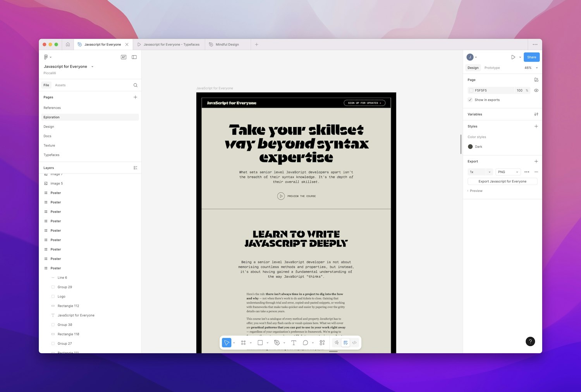Screen dimensions: 581x392
Task: Click the blue Share button
Action: [531, 57]
